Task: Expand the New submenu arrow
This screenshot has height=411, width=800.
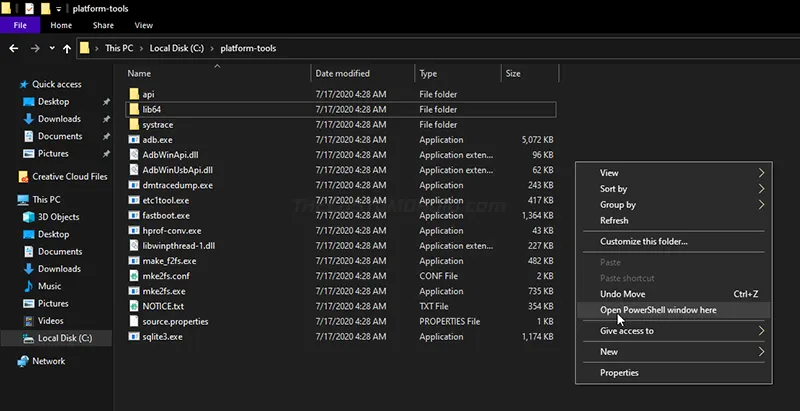Action: point(761,352)
